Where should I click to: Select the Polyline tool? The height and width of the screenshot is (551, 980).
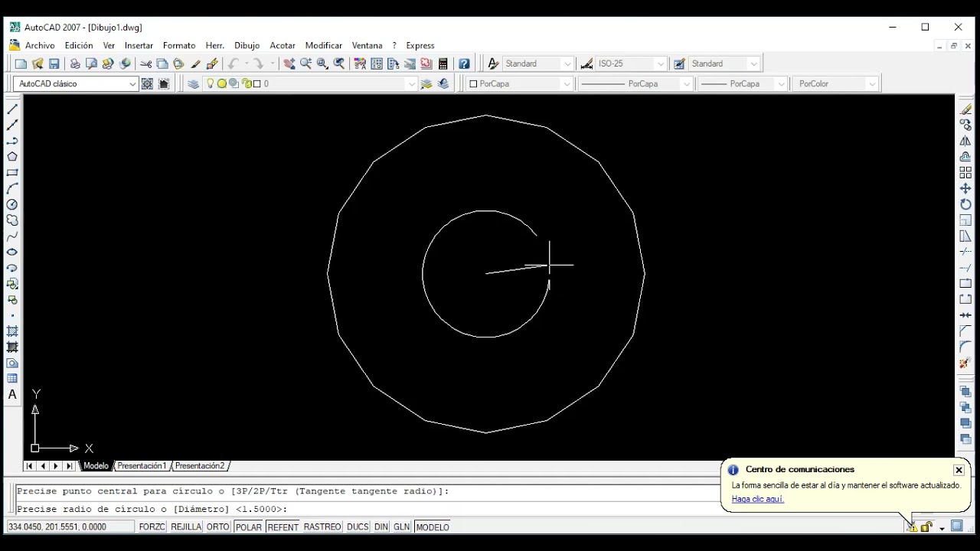point(12,141)
